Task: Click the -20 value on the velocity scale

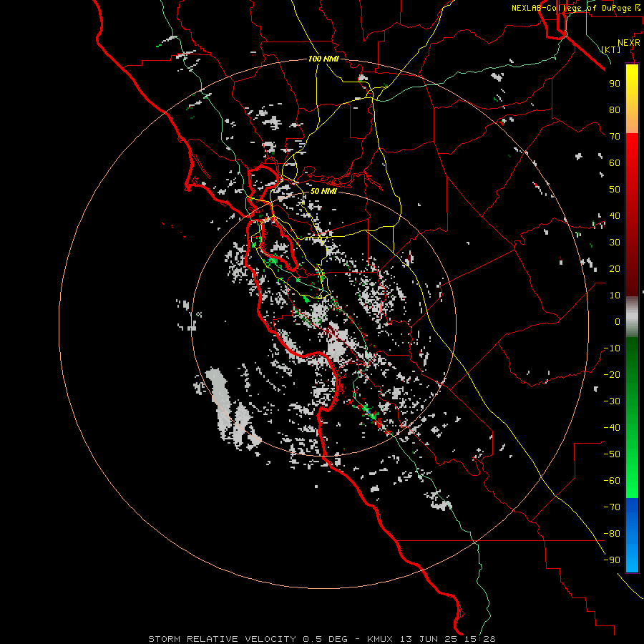Action: (x=612, y=374)
